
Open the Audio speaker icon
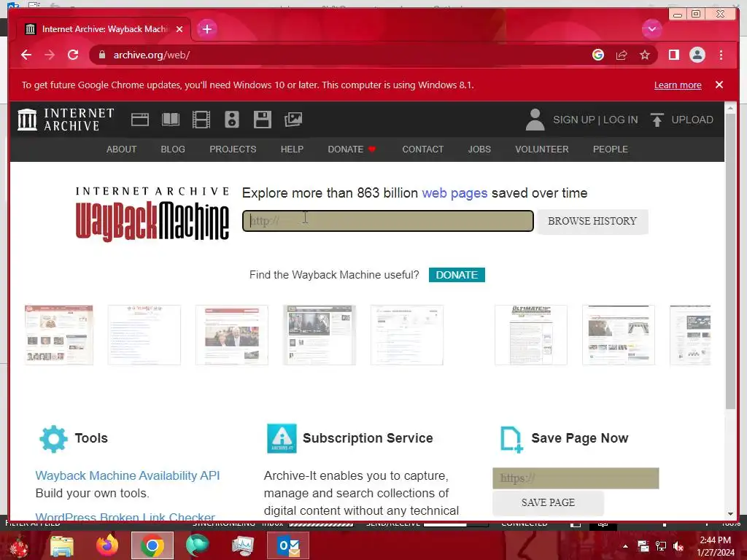pyautogui.click(x=231, y=120)
